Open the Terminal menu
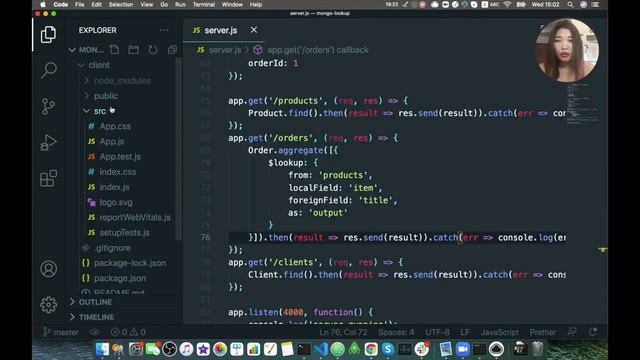The width and height of the screenshot is (640, 360). click(204, 4)
